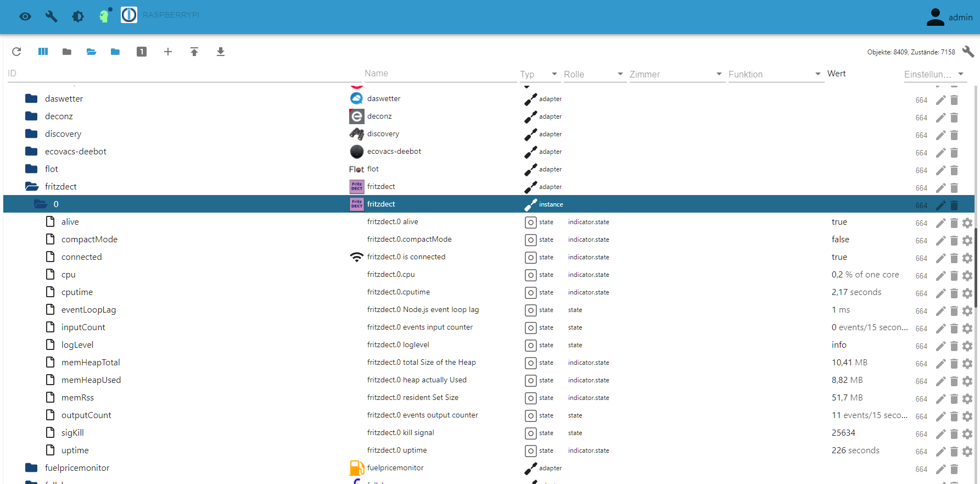The width and height of the screenshot is (980, 484).
Task: Edit the fuelpricemonitor adapter object
Action: click(x=941, y=469)
